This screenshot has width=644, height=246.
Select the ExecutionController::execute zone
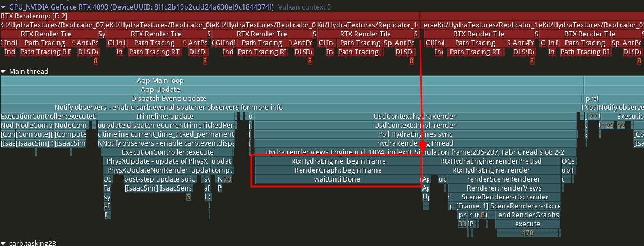[160, 152]
